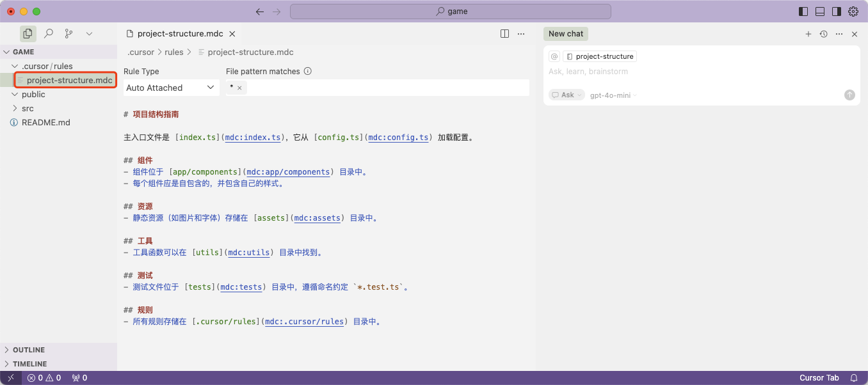
Task: Close the chat pane X icon
Action: pyautogui.click(x=855, y=34)
